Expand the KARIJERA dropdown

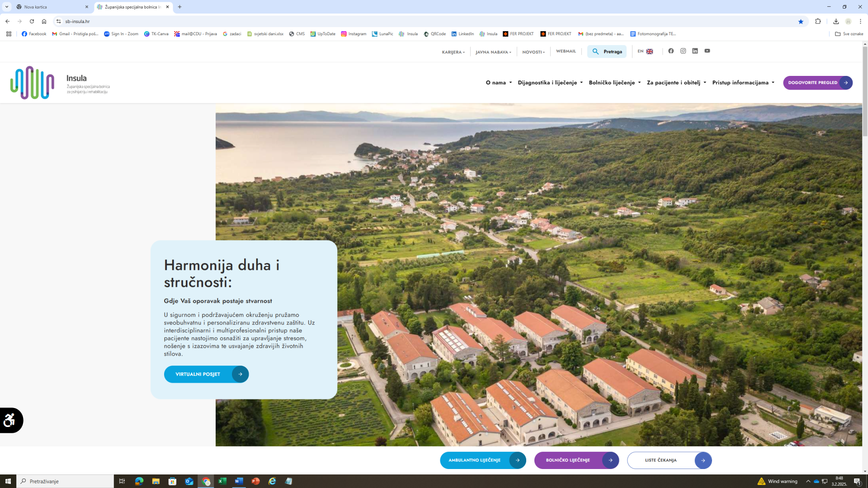pyautogui.click(x=453, y=52)
